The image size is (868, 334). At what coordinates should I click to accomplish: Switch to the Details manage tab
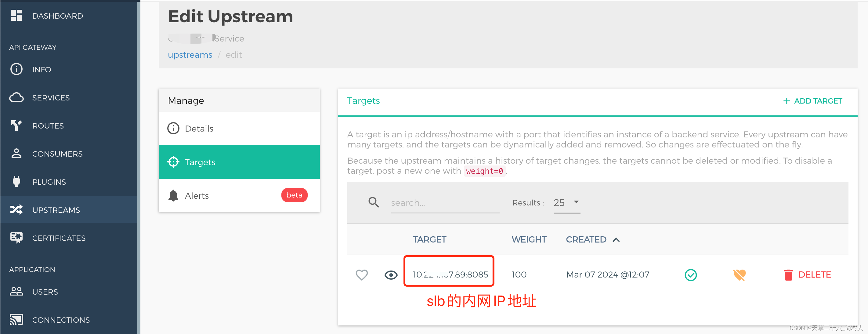pos(239,129)
